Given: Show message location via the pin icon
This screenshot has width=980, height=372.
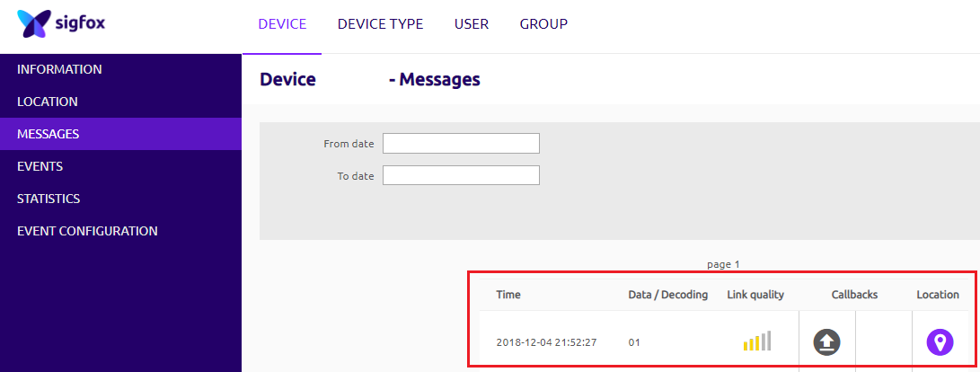Looking at the screenshot, I should (x=940, y=342).
